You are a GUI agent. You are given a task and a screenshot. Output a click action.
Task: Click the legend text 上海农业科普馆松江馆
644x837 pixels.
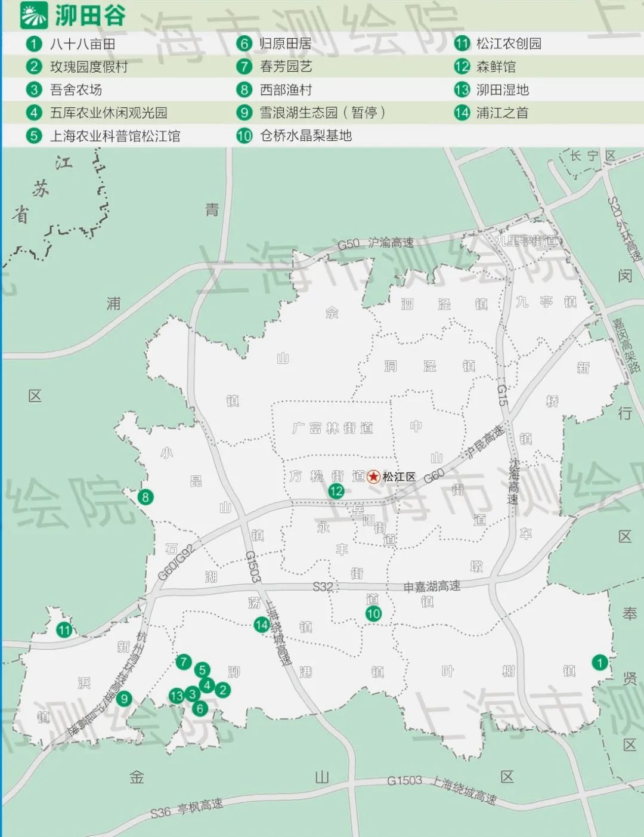point(115,136)
